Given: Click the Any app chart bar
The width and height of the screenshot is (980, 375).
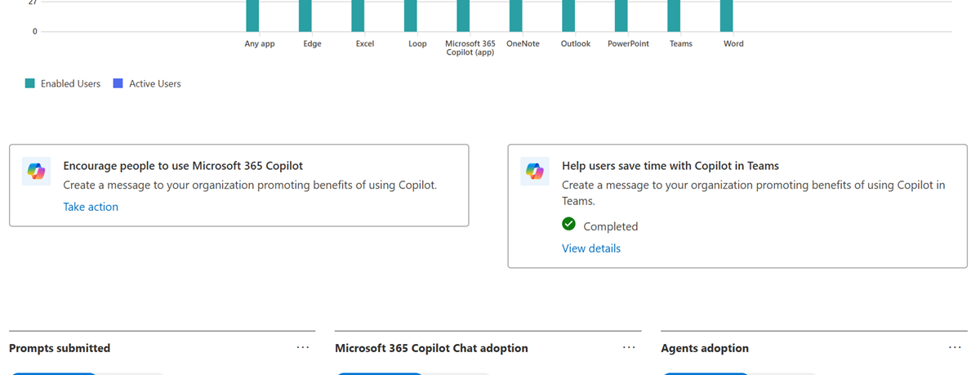Looking at the screenshot, I should 252,16.
